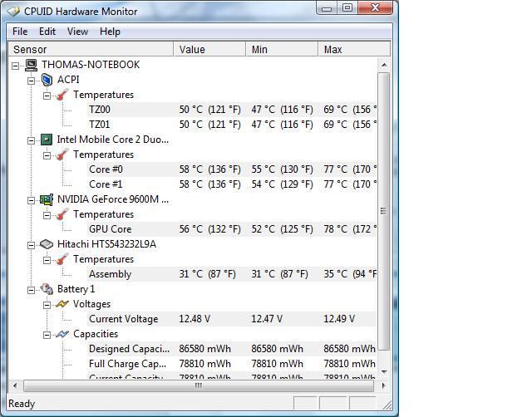Collapse the THOMAS-NOTEBOOK root node
The width and height of the screenshot is (532, 417).
click(15, 66)
